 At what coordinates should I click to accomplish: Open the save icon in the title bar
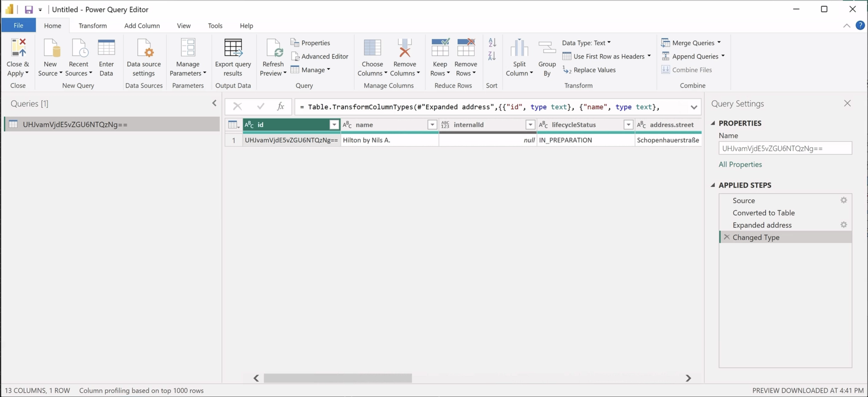click(29, 9)
